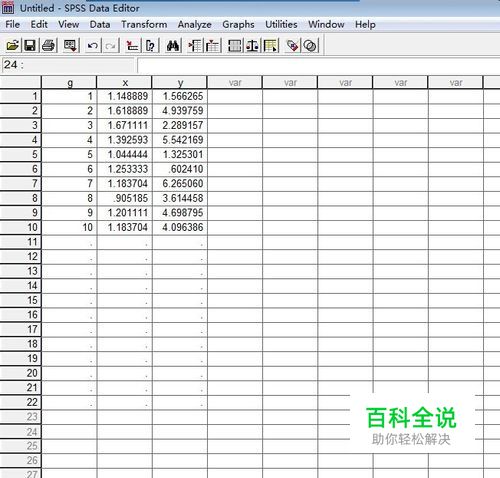Click the Variables info icon
The width and height of the screenshot is (500, 478).
coord(151,45)
